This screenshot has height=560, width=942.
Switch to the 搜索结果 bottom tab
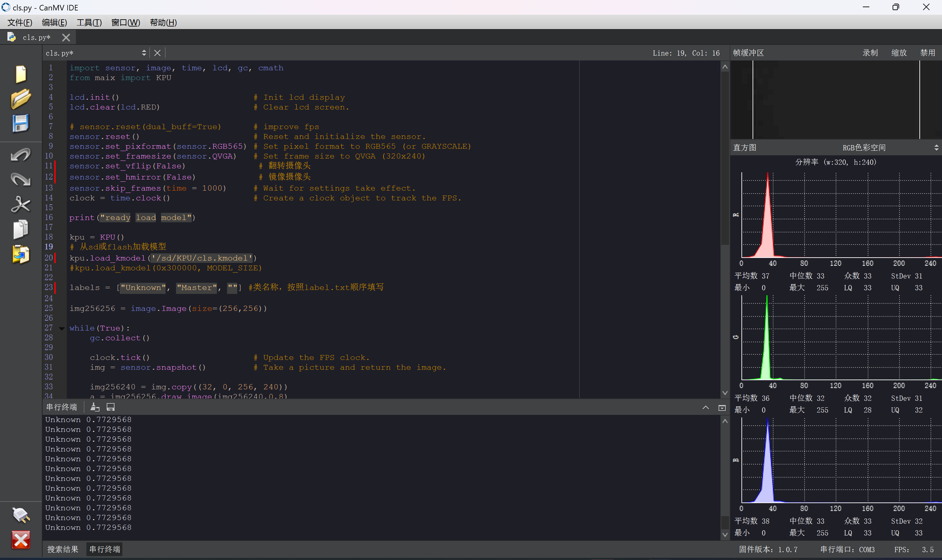63,550
